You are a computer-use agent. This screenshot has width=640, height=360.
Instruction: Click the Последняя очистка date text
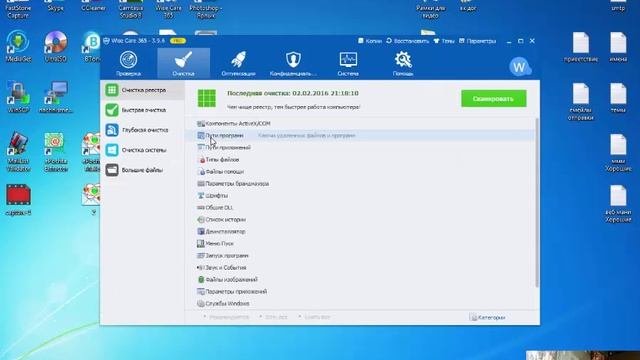tap(293, 93)
